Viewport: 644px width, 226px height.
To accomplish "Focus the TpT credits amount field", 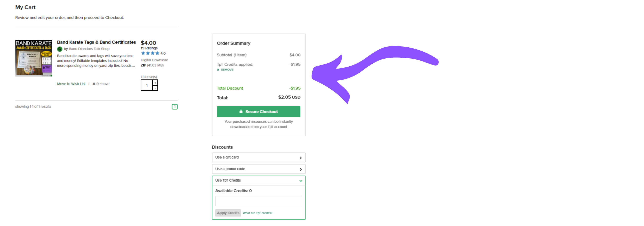I will pos(258,201).
